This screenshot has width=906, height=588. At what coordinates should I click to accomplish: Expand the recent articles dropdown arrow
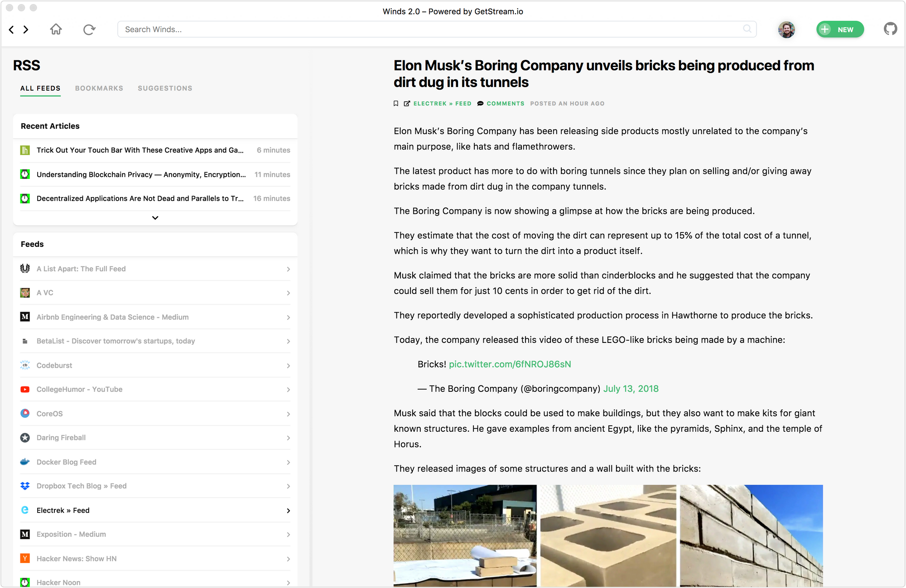click(155, 217)
